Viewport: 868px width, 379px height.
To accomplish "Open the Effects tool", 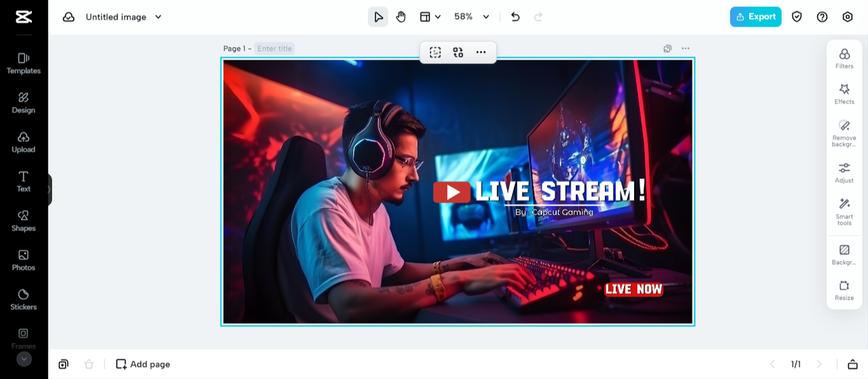I will click(844, 94).
